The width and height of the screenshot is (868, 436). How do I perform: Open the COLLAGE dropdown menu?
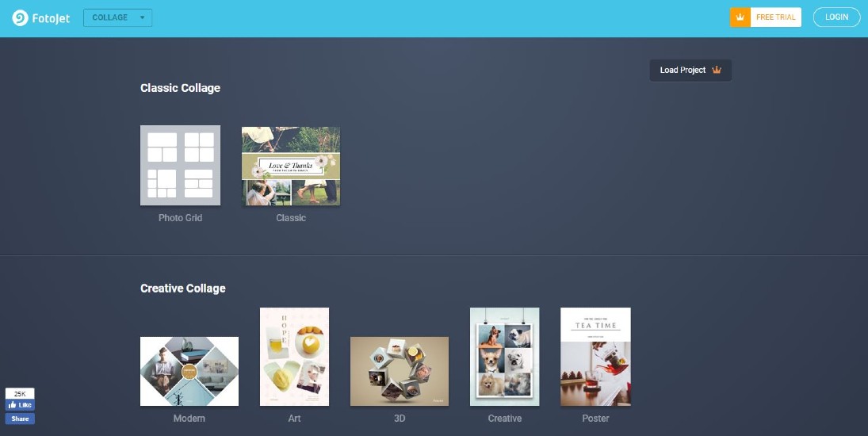(x=118, y=17)
